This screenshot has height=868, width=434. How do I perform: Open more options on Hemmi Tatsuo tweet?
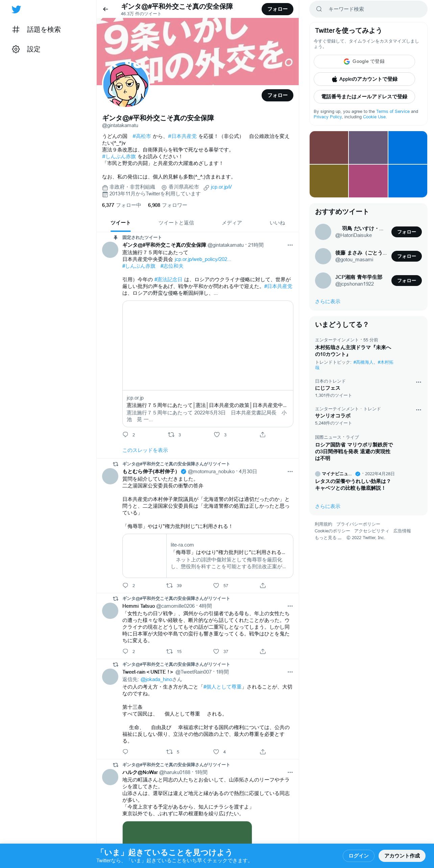pyautogui.click(x=290, y=606)
